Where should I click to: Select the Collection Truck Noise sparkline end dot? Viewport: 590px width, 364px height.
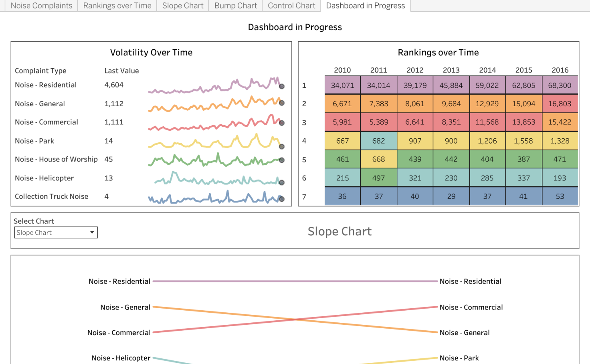(x=282, y=199)
